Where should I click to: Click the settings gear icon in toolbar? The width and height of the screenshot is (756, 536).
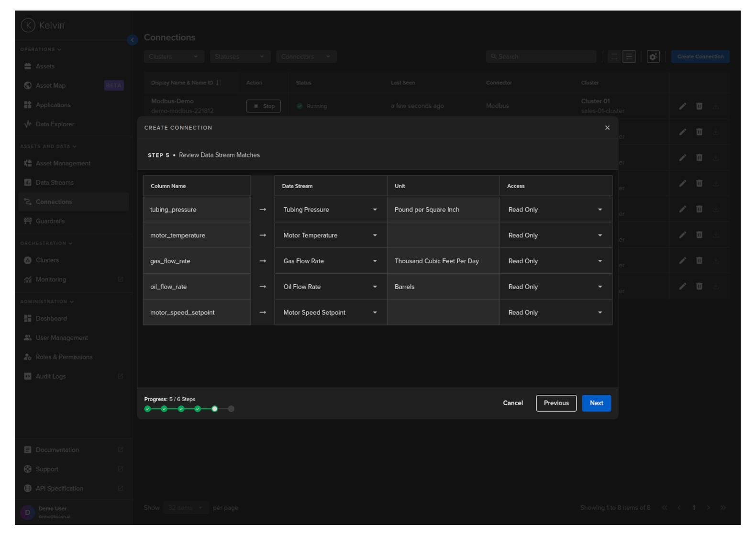tap(653, 56)
